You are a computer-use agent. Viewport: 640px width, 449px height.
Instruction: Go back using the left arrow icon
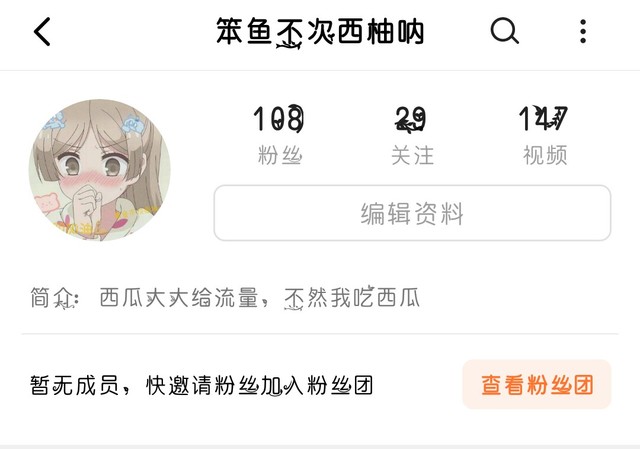click(x=42, y=31)
